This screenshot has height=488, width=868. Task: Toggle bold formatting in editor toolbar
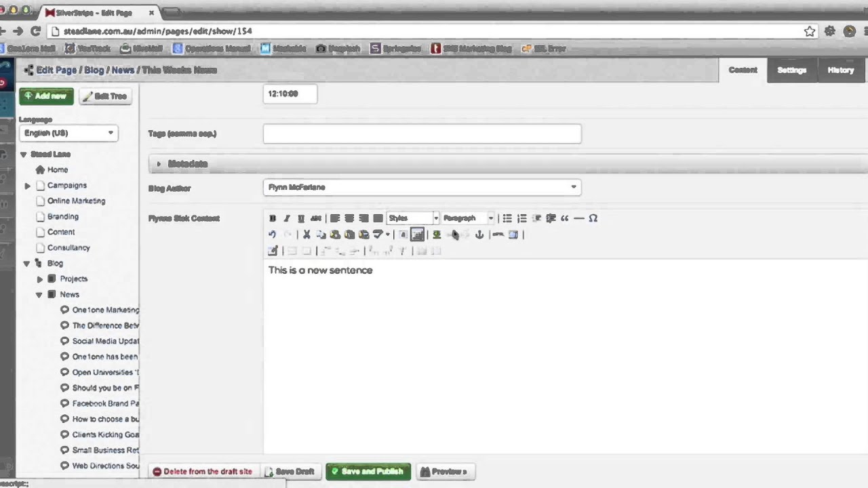pos(273,218)
